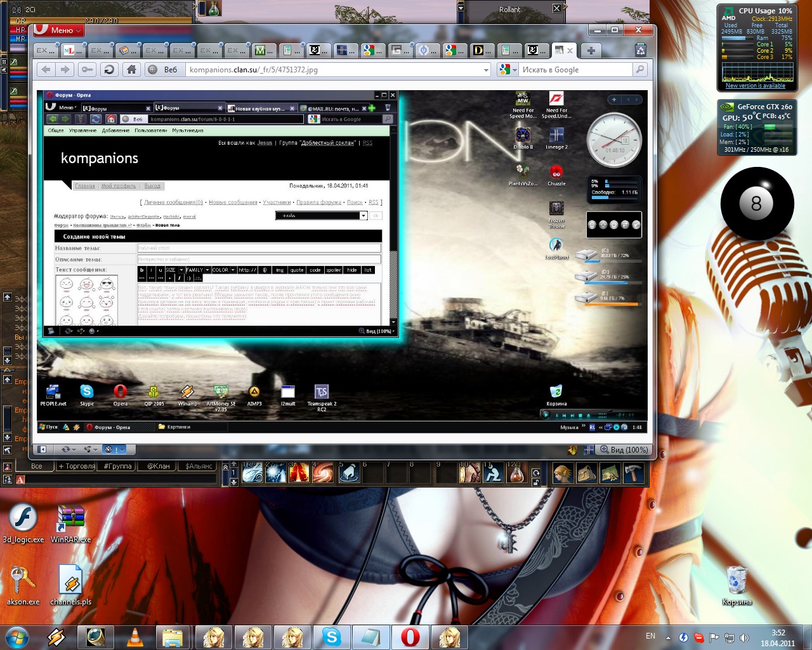
Task: Toggle Opera's side panel button in status bar
Action: (x=43, y=449)
